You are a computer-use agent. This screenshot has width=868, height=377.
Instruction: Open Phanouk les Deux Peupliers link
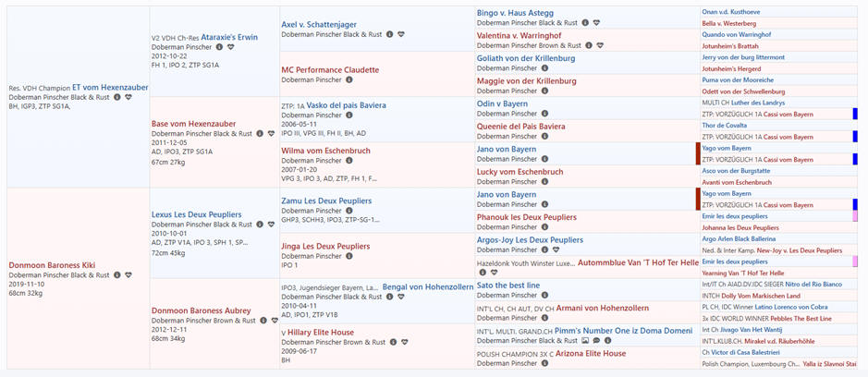tap(527, 217)
